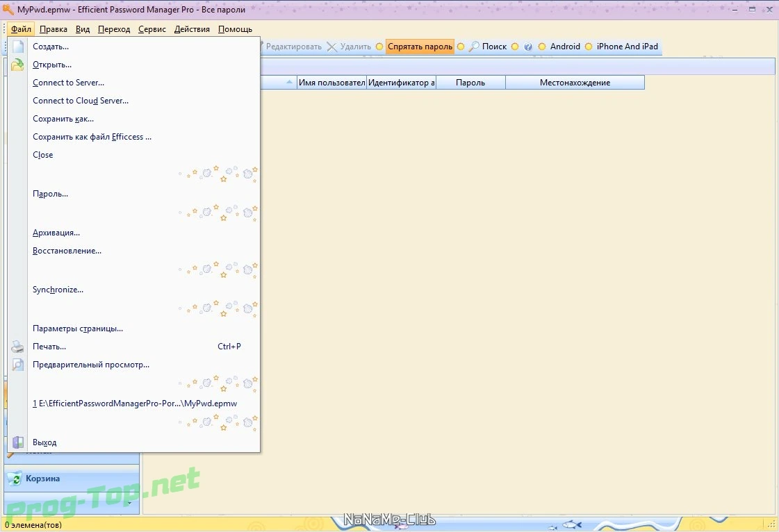Viewport: 779px width, 532px height.
Task: Toggle the Спрятать пароль button
Action: point(420,47)
